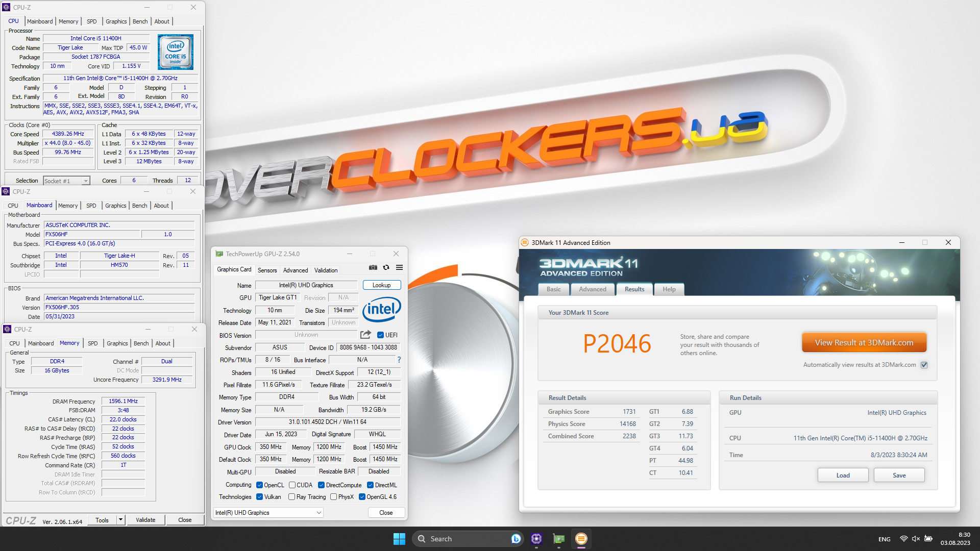Toggle the OpenGL 4.6 checkbox
Image resolution: width=980 pixels, height=551 pixels.
click(x=362, y=497)
